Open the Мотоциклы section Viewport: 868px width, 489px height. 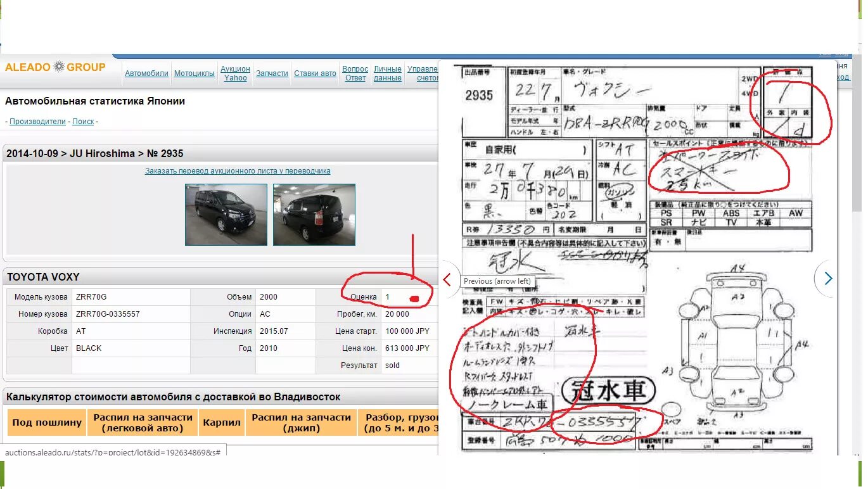[195, 73]
